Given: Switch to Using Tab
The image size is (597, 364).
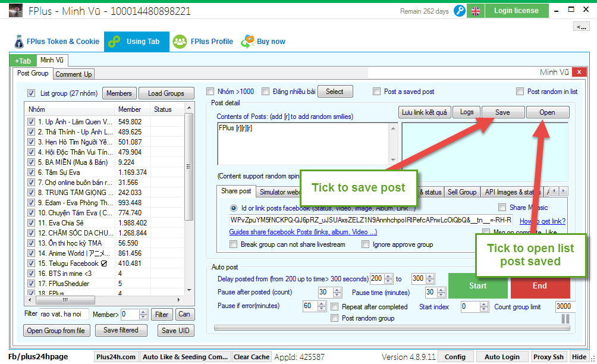Looking at the screenshot, I should click(137, 42).
